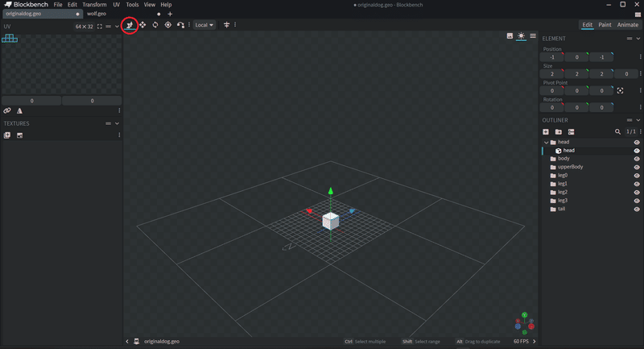
Task: Click the viewport orientation axis gizmo
Action: (x=525, y=322)
